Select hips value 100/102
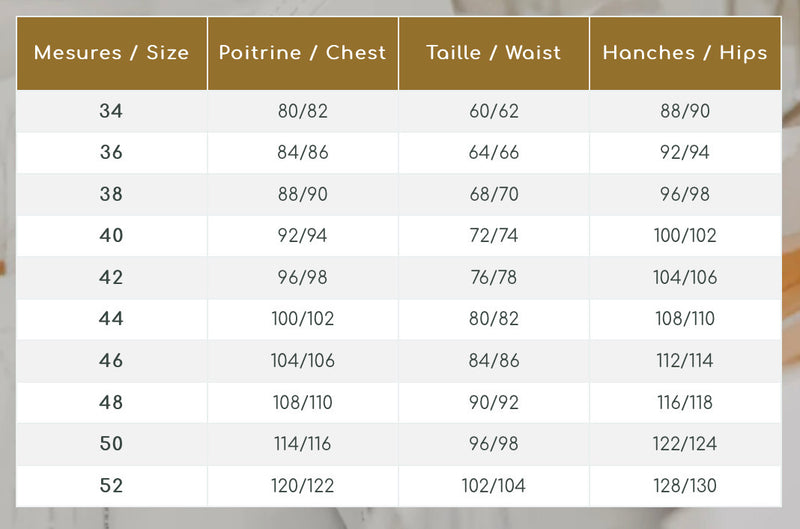The image size is (800, 529). (x=685, y=235)
